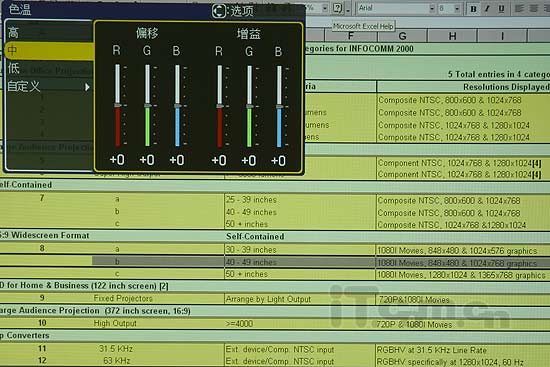This screenshot has height=367, width=550.
Task: Toggle the Italic formatting button
Action: (487, 9)
